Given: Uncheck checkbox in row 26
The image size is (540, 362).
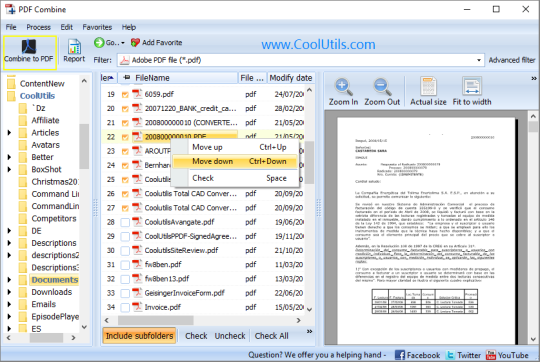Looking at the screenshot, I should pyautogui.click(x=125, y=194).
